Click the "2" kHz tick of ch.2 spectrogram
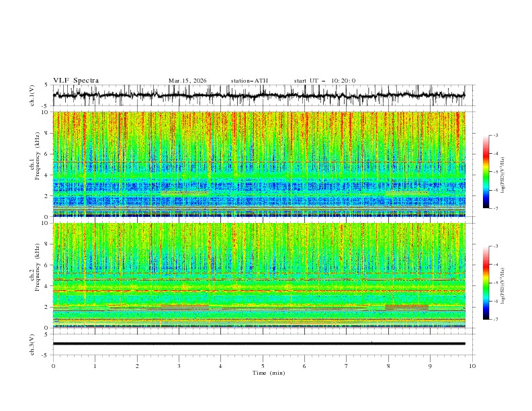The image size is (532, 411). 48,307
